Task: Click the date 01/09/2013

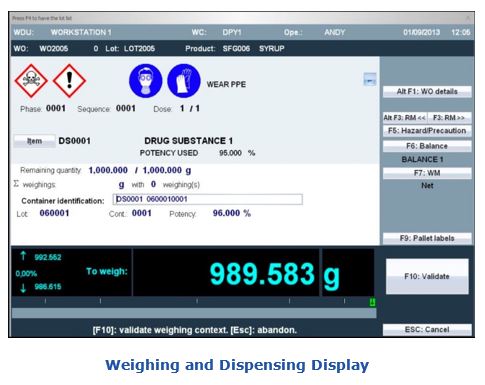Action: (421, 32)
